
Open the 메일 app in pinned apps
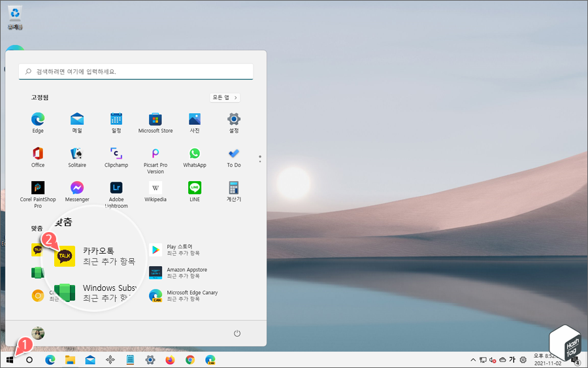(x=77, y=123)
